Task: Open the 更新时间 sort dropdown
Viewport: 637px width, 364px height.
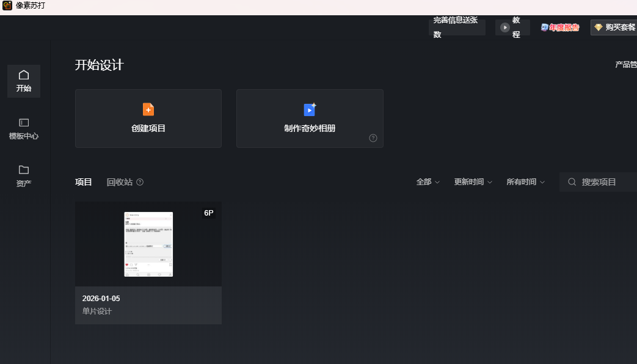Action: pos(473,182)
